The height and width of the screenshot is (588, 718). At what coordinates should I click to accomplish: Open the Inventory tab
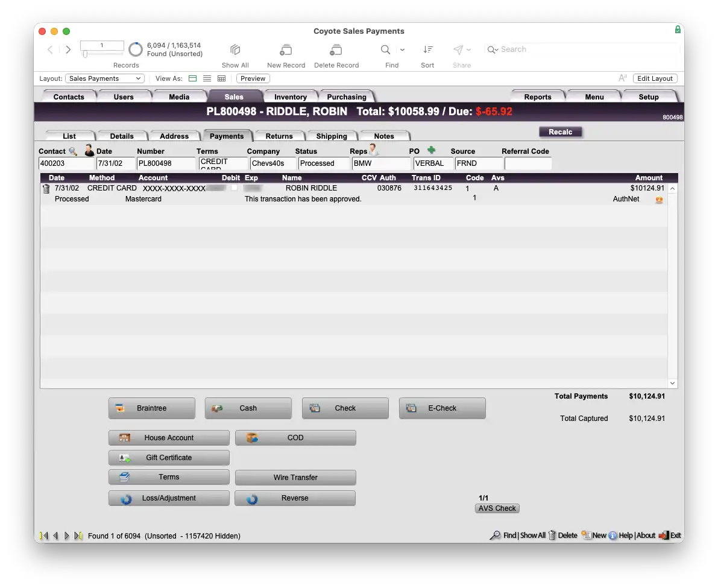[x=291, y=96]
